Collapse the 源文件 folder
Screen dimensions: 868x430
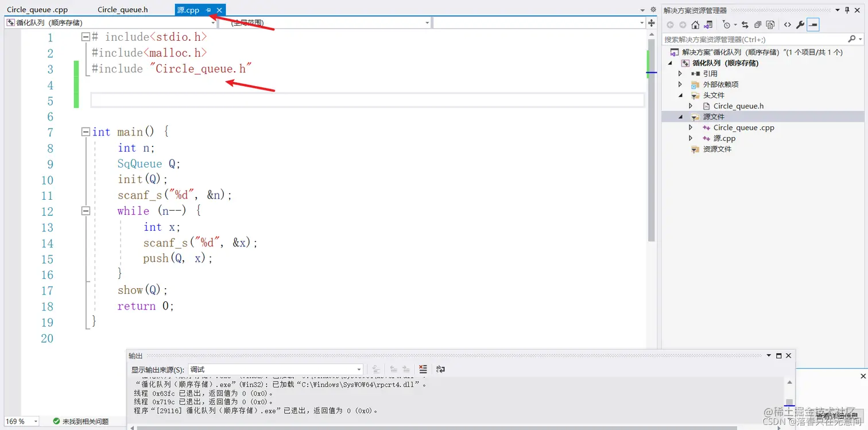pos(681,117)
